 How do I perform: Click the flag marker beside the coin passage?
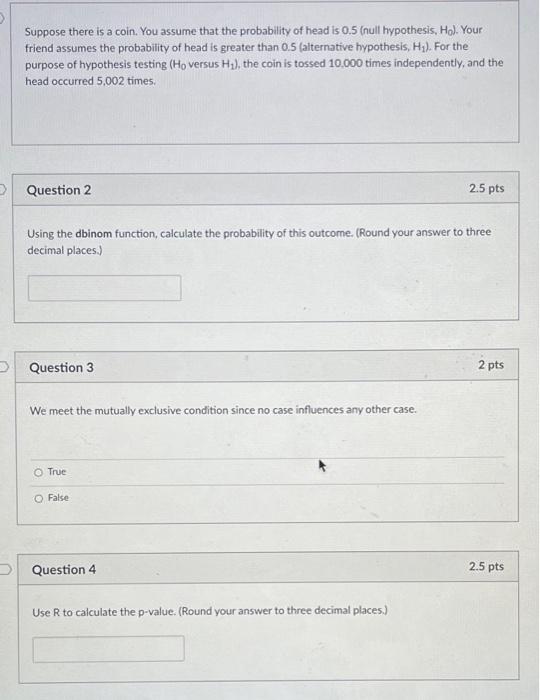tap(2, 18)
